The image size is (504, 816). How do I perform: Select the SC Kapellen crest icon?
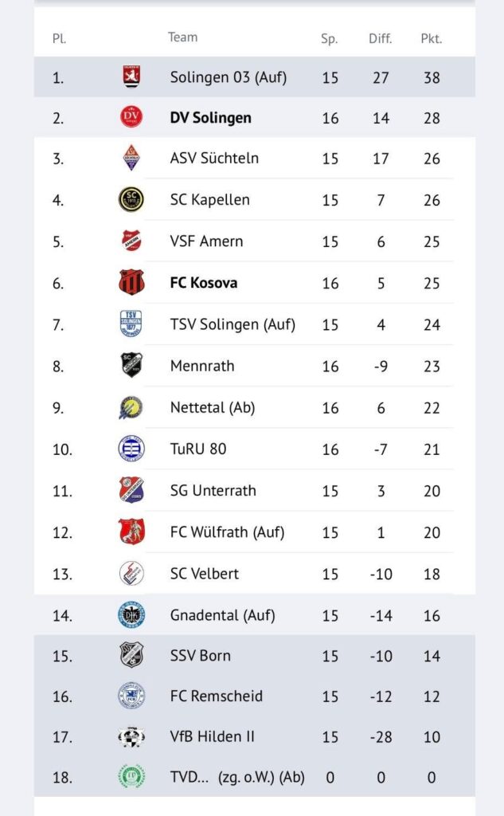pos(131,199)
